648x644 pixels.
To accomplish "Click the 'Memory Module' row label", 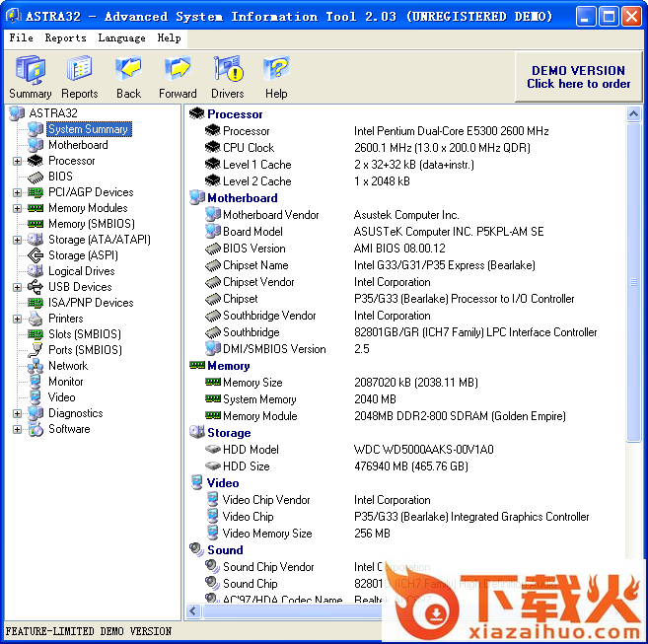I will (260, 416).
